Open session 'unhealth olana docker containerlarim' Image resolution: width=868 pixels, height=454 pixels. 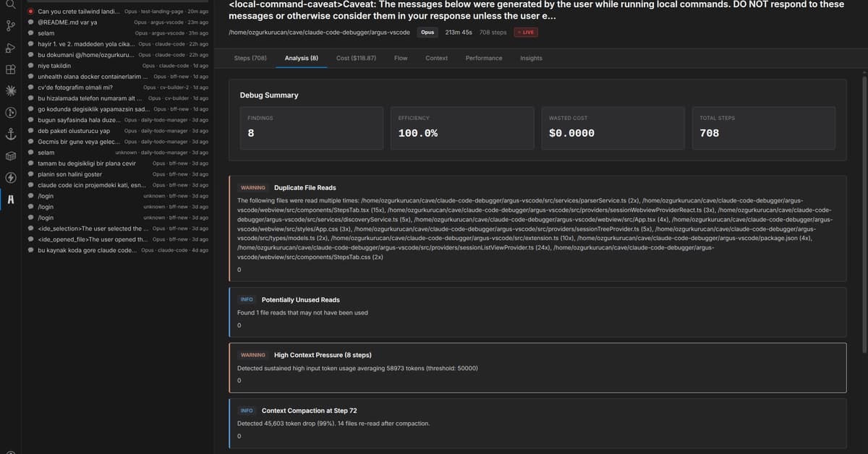click(x=118, y=77)
